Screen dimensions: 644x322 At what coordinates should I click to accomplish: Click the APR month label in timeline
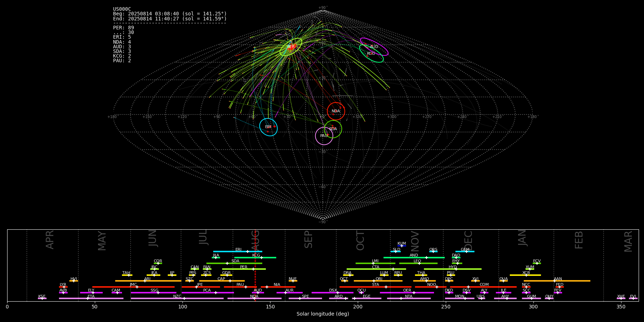point(50,240)
